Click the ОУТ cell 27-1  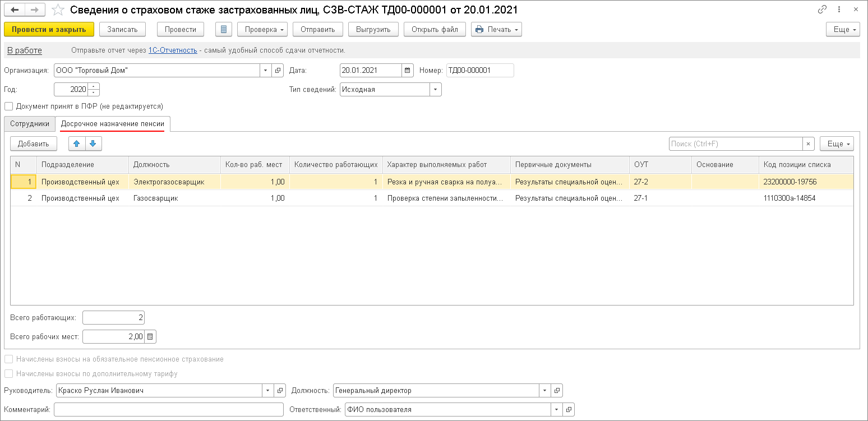pos(661,198)
